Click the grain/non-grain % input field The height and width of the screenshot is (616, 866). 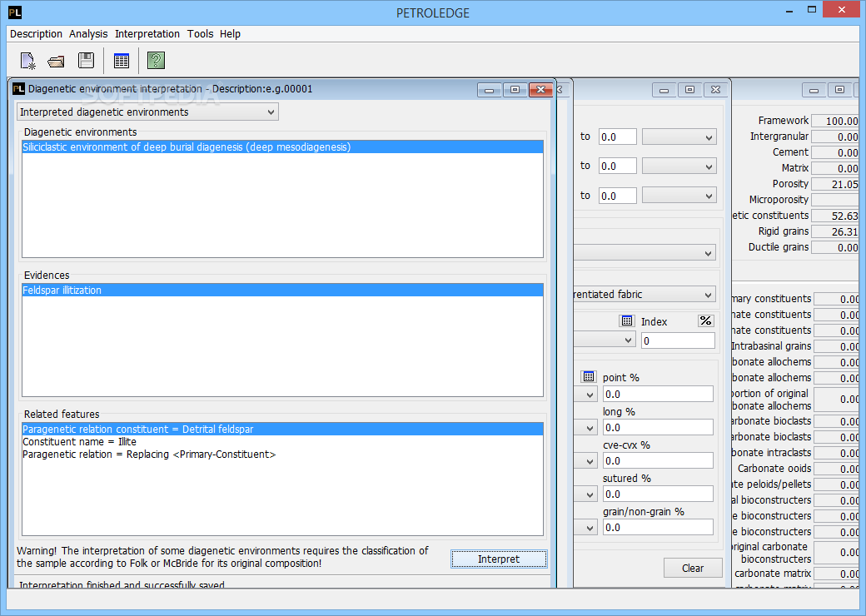pyautogui.click(x=657, y=527)
